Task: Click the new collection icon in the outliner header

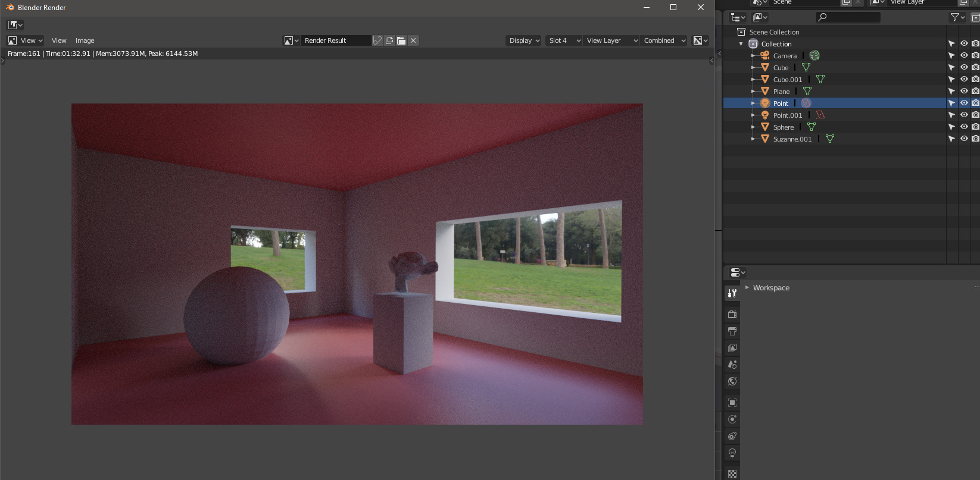Action: pos(975,17)
